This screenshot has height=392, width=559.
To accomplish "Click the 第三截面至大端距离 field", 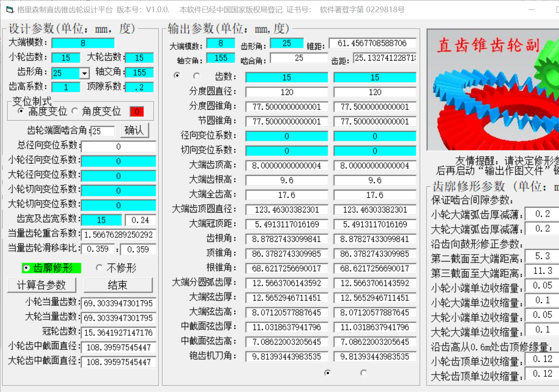I will (542, 271).
